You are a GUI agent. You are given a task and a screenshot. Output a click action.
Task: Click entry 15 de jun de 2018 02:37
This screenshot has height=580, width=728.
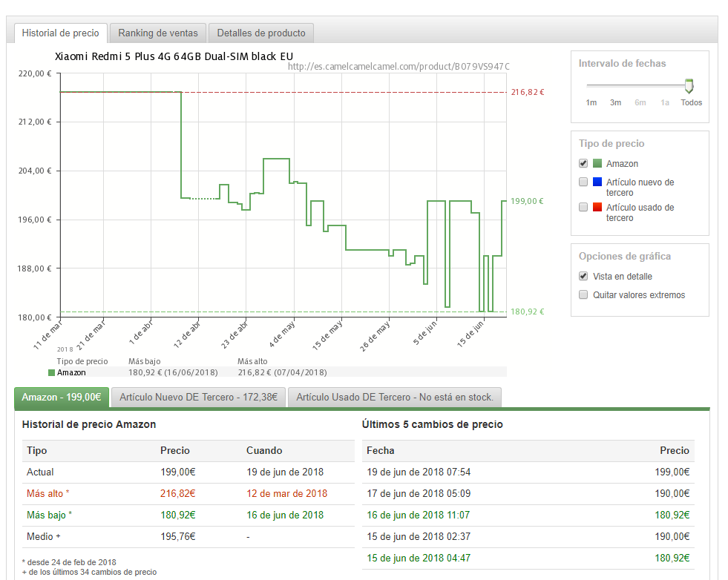tap(419, 537)
